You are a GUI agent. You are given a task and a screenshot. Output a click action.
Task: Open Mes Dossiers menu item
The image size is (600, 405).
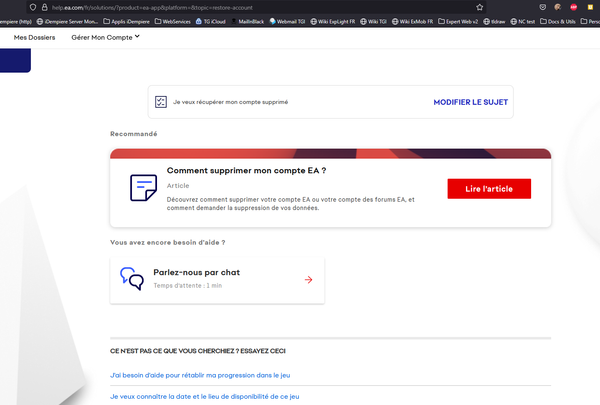34,38
